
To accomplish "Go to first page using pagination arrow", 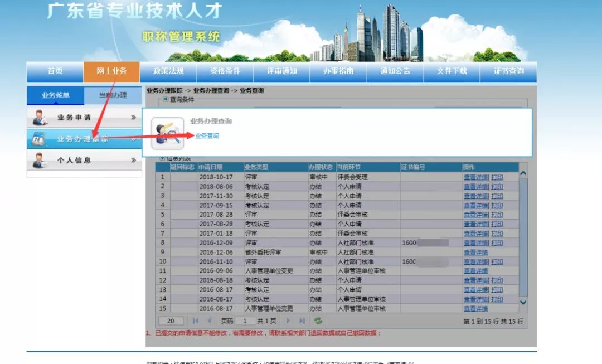I will pyautogui.click(x=195, y=320).
